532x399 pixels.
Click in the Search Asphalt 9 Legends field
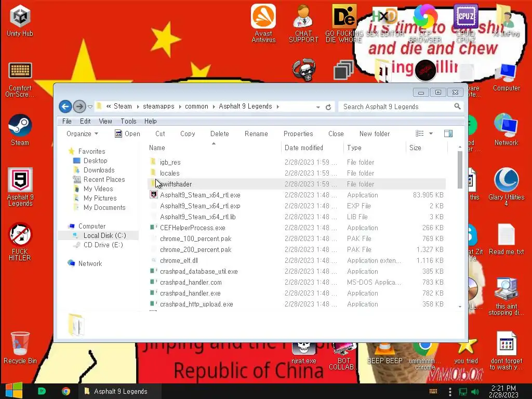[x=397, y=107]
